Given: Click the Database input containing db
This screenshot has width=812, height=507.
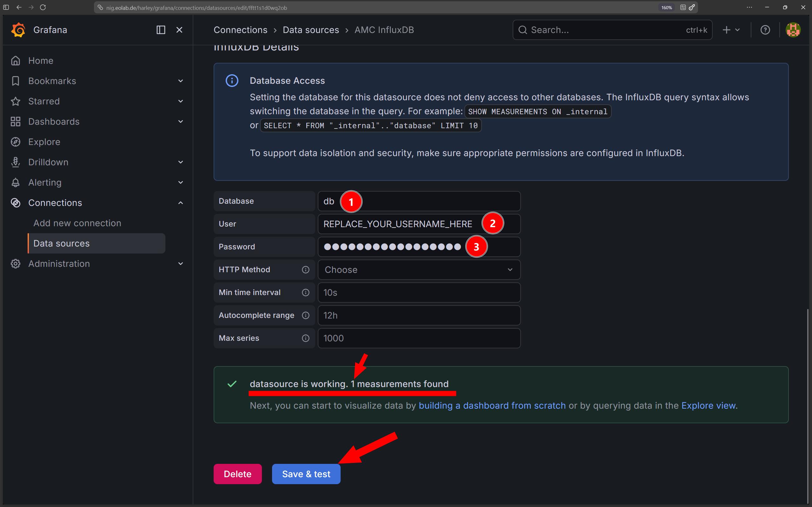Looking at the screenshot, I should [x=419, y=201].
